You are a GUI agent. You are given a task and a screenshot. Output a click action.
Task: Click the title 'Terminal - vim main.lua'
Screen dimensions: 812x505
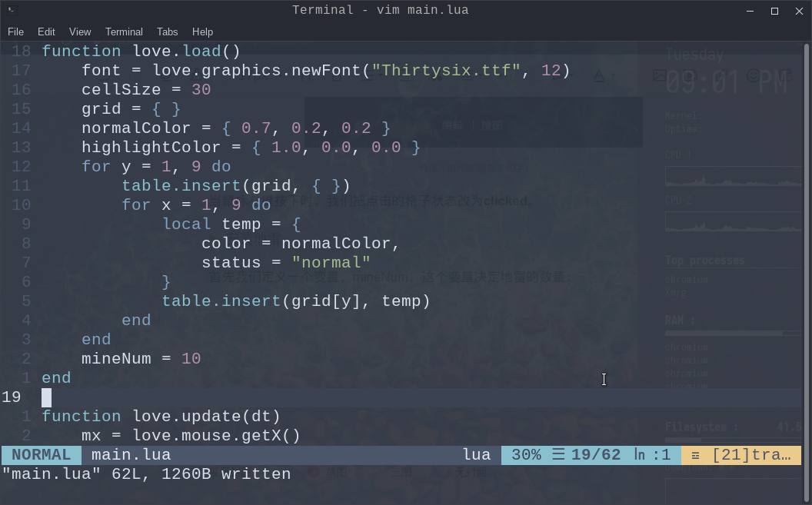click(380, 10)
